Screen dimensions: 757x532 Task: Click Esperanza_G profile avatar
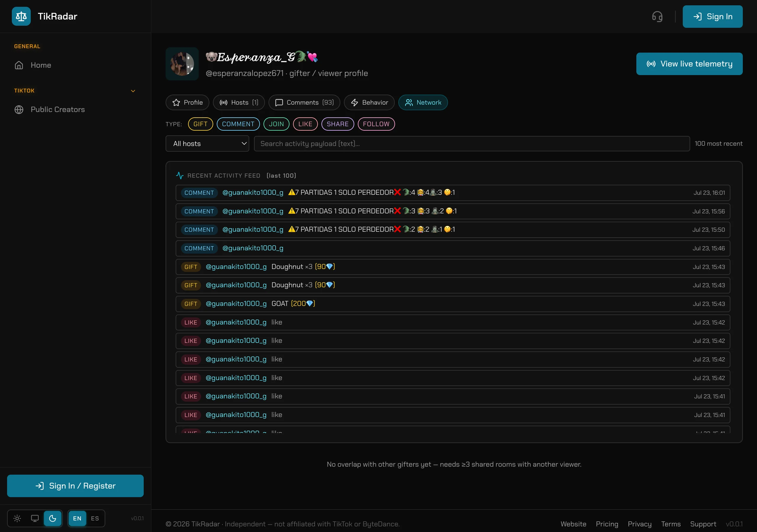(x=182, y=64)
